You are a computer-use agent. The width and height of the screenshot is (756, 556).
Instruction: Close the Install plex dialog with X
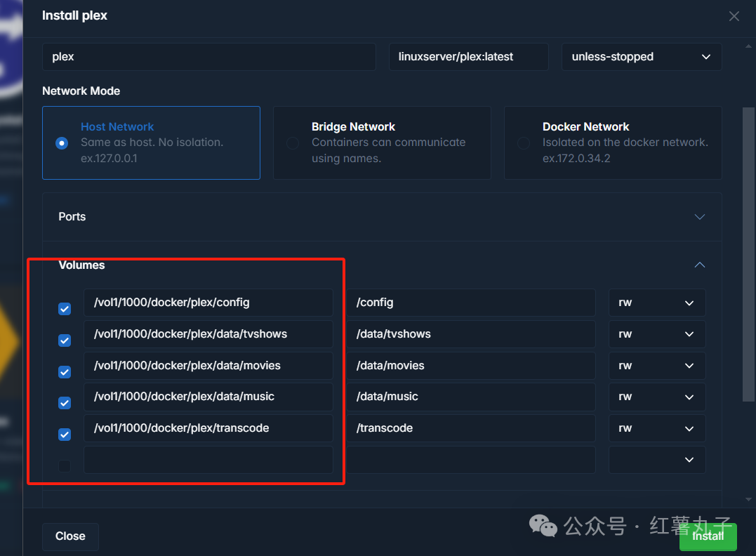click(734, 16)
